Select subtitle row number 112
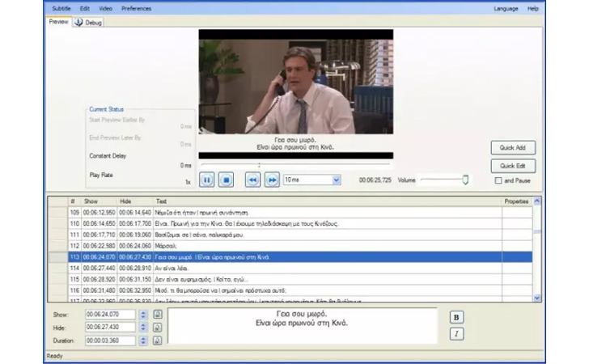This screenshot has height=364, width=589. tap(290, 246)
